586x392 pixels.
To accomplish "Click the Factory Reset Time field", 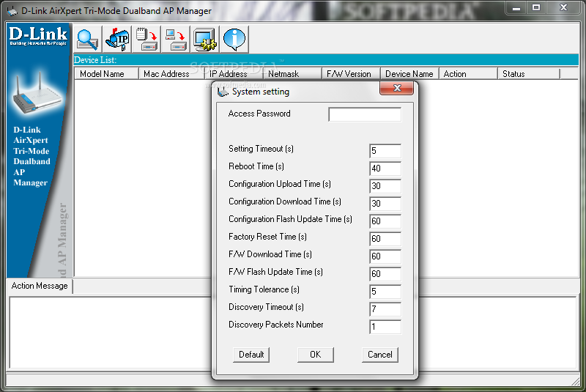I will tap(385, 239).
